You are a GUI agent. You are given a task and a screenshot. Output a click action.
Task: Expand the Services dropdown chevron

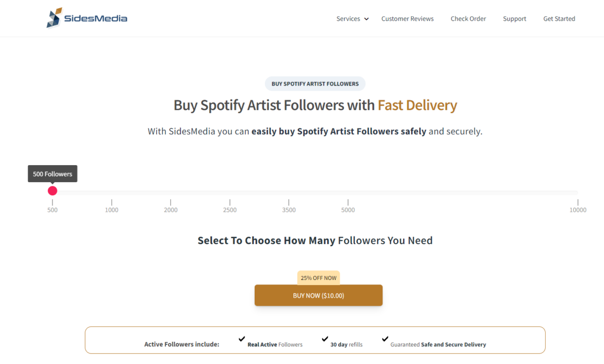point(366,19)
